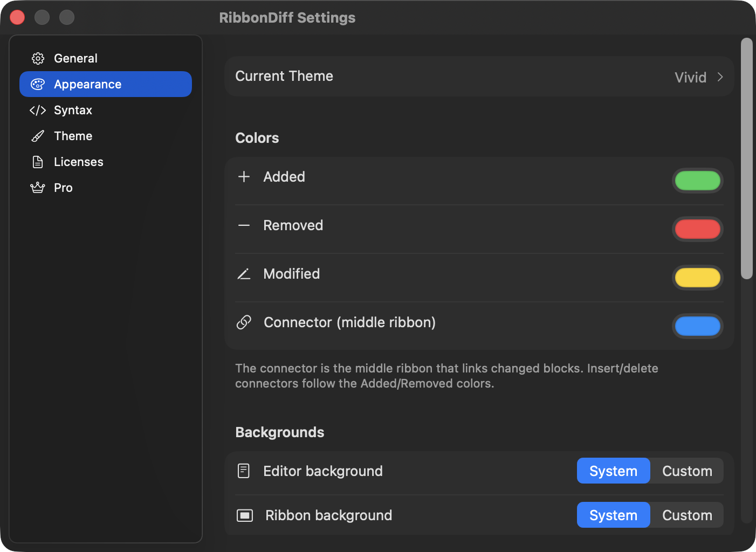
Task: Click the pencil icon beside Modified
Action: pos(244,274)
